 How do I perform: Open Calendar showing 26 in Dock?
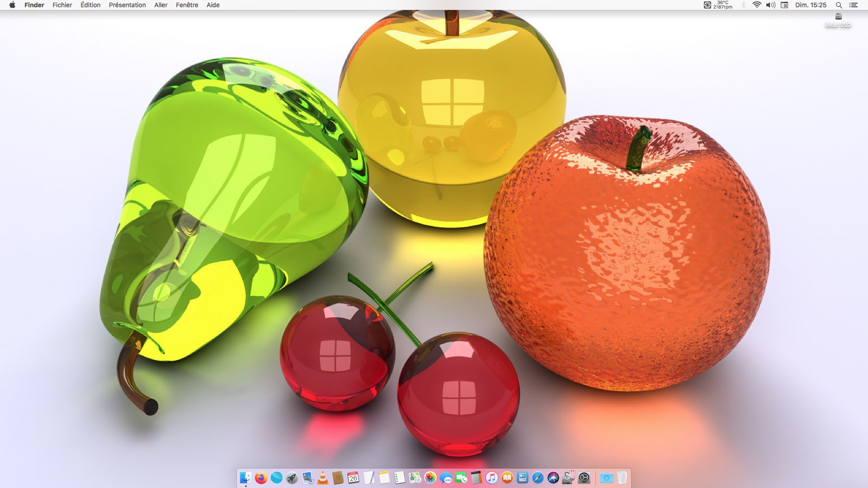tap(354, 478)
